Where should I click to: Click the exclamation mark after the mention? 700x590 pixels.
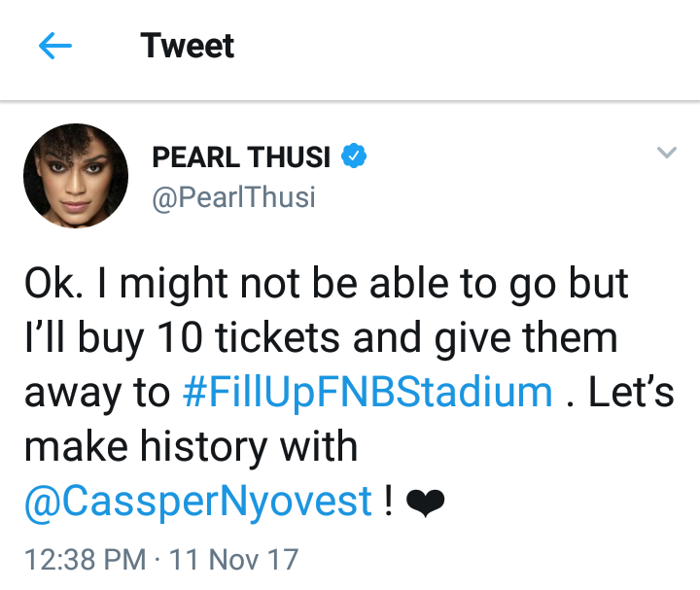pyautogui.click(x=388, y=501)
